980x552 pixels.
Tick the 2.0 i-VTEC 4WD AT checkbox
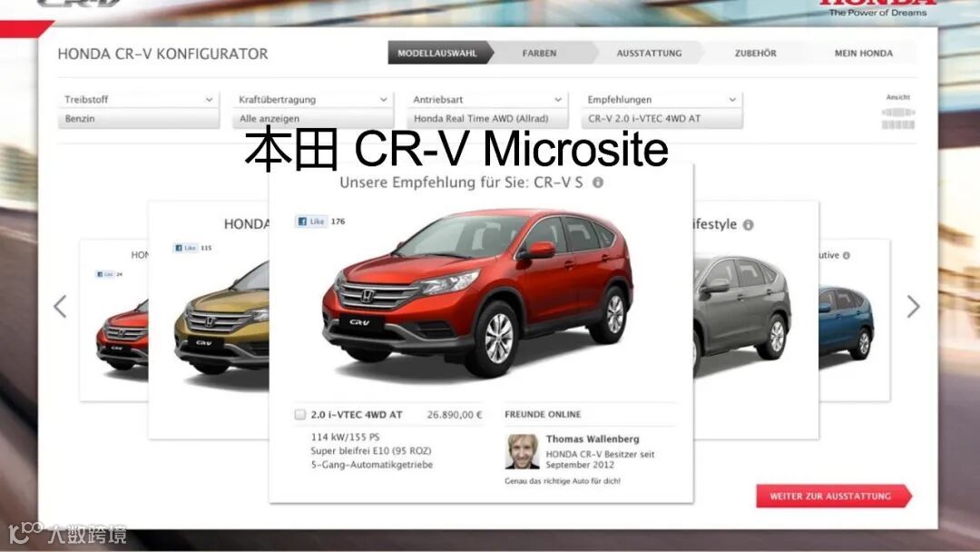[x=300, y=415]
